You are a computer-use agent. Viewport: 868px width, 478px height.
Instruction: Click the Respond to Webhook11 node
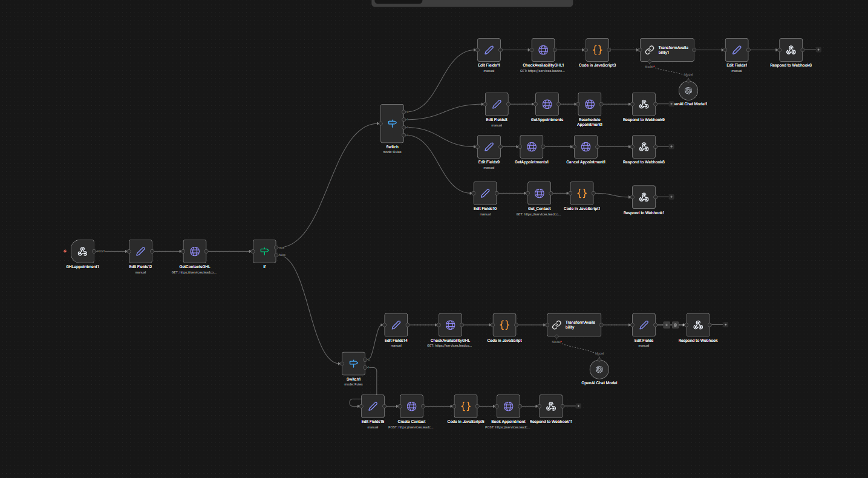(x=550, y=406)
